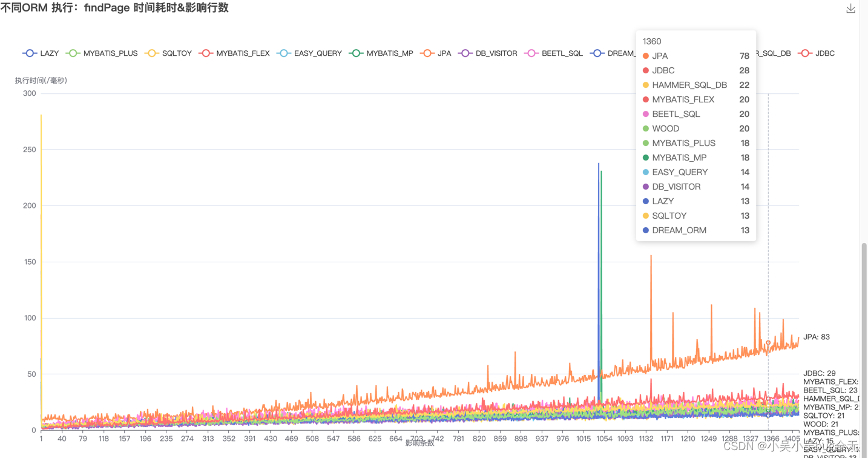Click the x-axis label 1132
868x458 pixels.
[646, 439]
